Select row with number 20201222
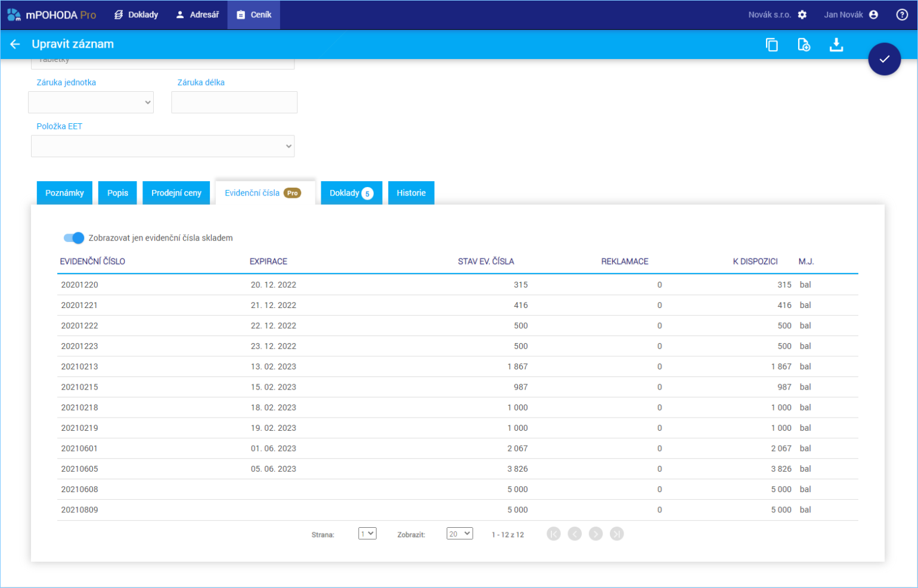Viewport: 918px width, 588px height. coord(458,326)
